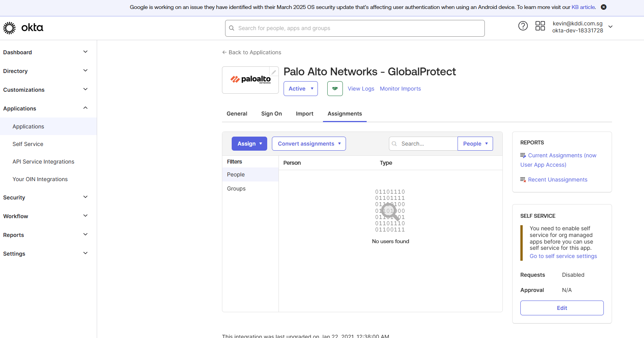
Task: Open the apps grid icon
Action: point(540,26)
